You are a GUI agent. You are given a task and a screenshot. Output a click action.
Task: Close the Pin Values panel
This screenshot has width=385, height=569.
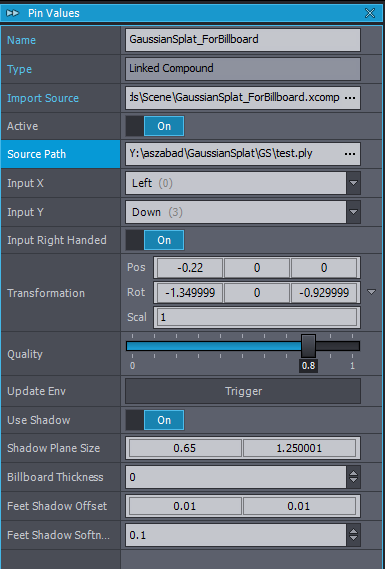tap(370, 13)
